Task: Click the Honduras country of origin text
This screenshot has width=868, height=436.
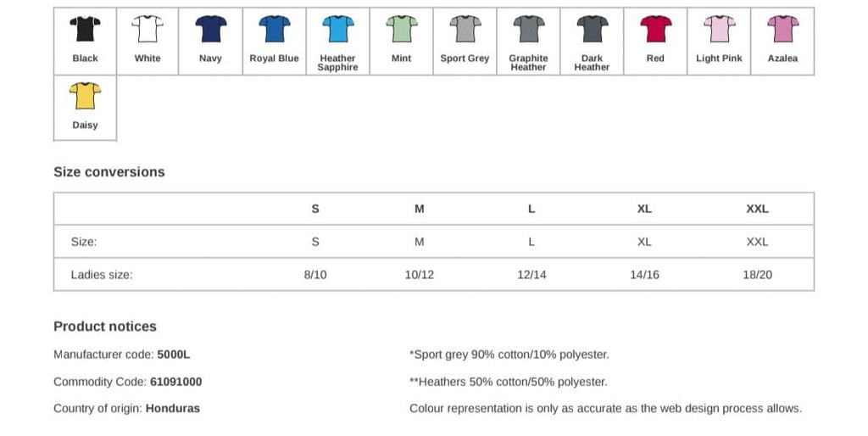Action: tap(173, 409)
